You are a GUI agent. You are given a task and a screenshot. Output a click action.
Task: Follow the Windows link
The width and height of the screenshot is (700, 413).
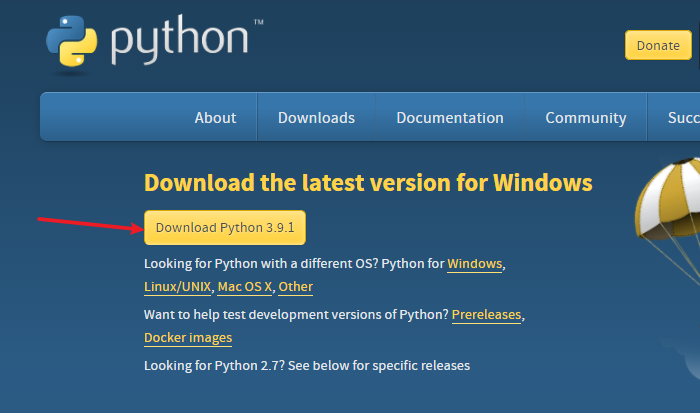point(475,264)
